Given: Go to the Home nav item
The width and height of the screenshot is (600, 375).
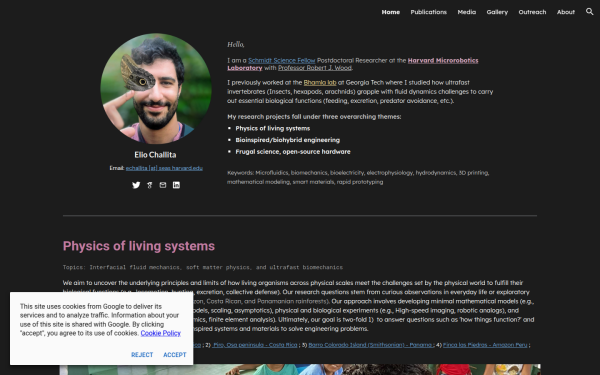Looking at the screenshot, I should (x=391, y=12).
